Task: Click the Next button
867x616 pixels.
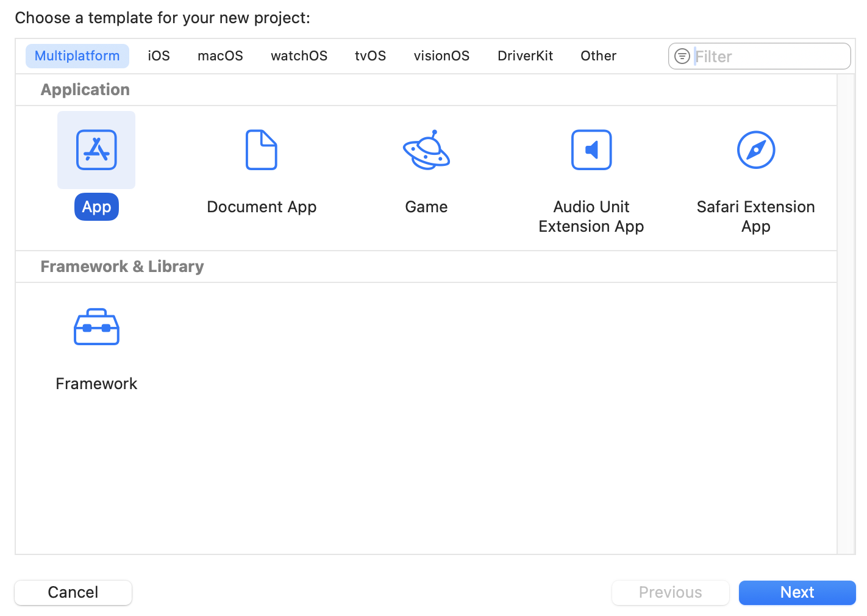Action: [x=797, y=592]
